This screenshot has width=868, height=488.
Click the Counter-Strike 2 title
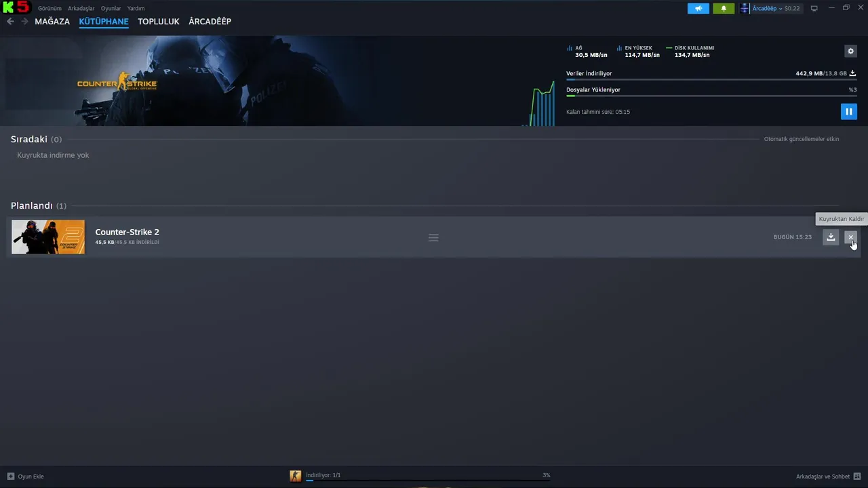coord(127,232)
